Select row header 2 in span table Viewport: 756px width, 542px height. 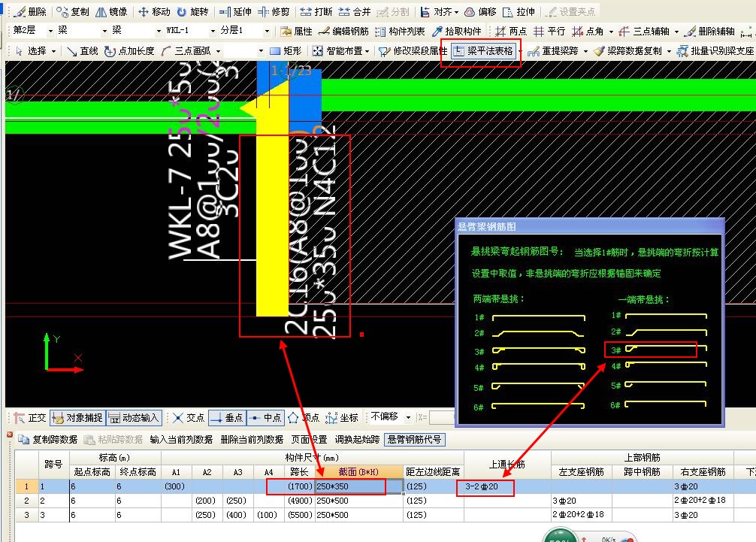click(26, 501)
